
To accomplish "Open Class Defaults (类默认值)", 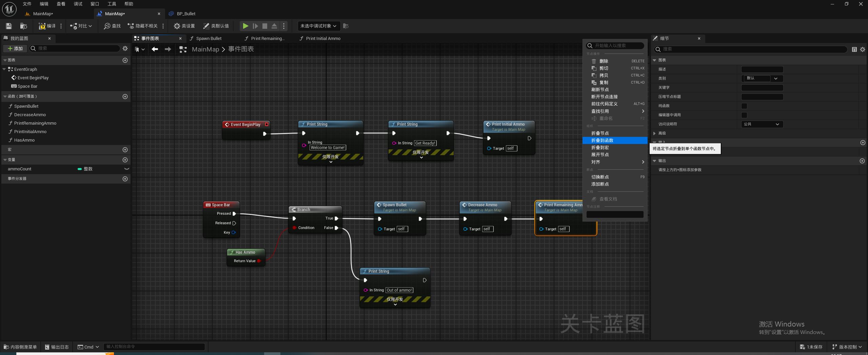I will pyautogui.click(x=216, y=26).
